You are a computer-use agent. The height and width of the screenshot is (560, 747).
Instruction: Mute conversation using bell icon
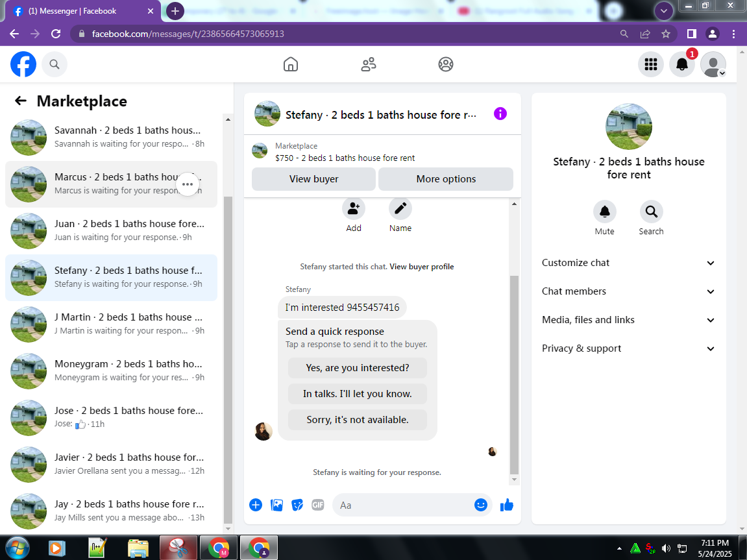(605, 212)
